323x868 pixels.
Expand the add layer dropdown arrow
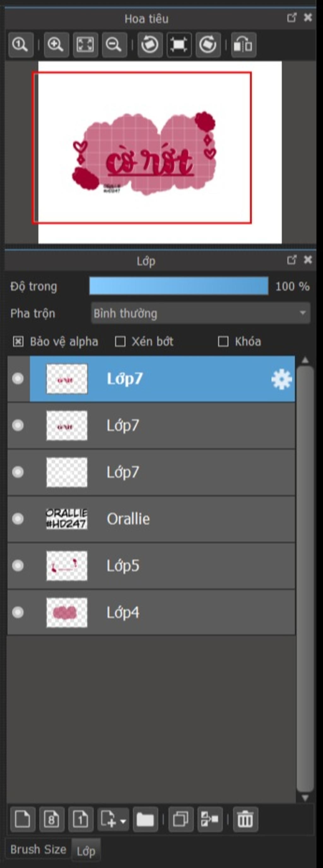coord(123,821)
